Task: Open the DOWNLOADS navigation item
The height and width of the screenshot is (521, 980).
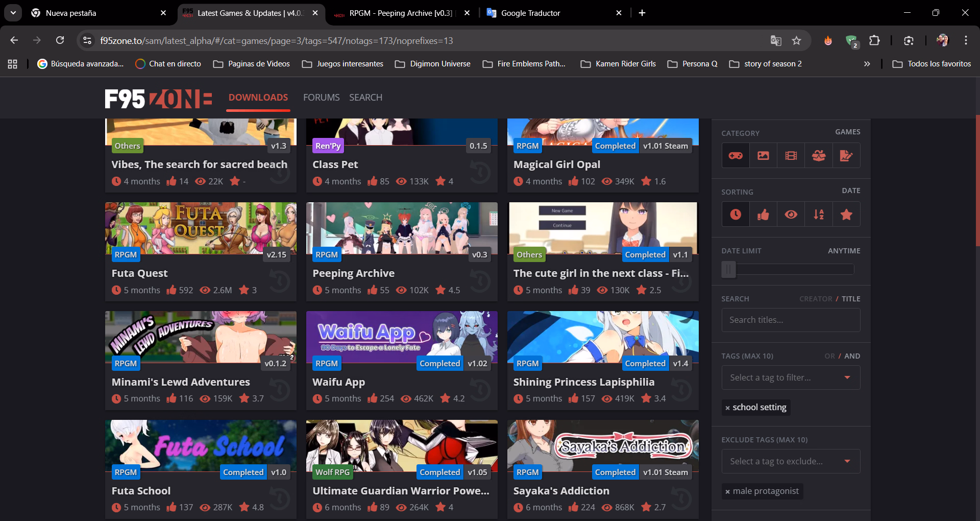Action: [258, 98]
